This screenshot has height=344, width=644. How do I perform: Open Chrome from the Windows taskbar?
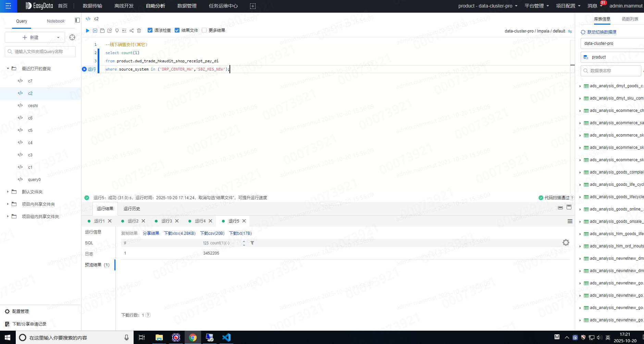point(193,337)
